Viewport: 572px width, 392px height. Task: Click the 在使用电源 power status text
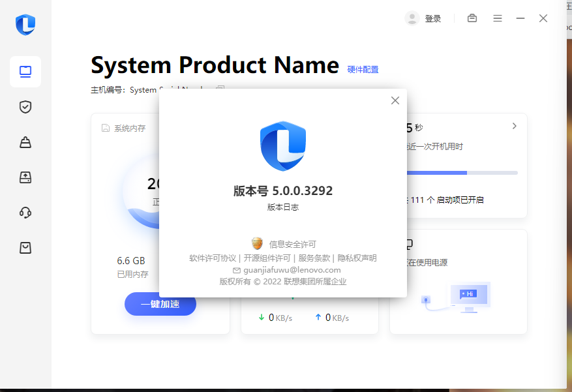coord(427,263)
